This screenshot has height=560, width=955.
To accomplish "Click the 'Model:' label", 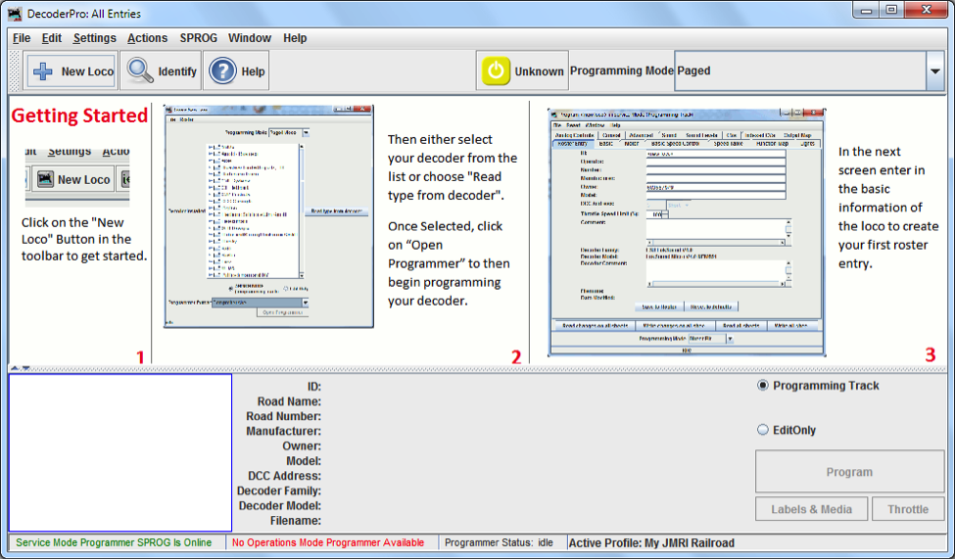I will point(304,461).
